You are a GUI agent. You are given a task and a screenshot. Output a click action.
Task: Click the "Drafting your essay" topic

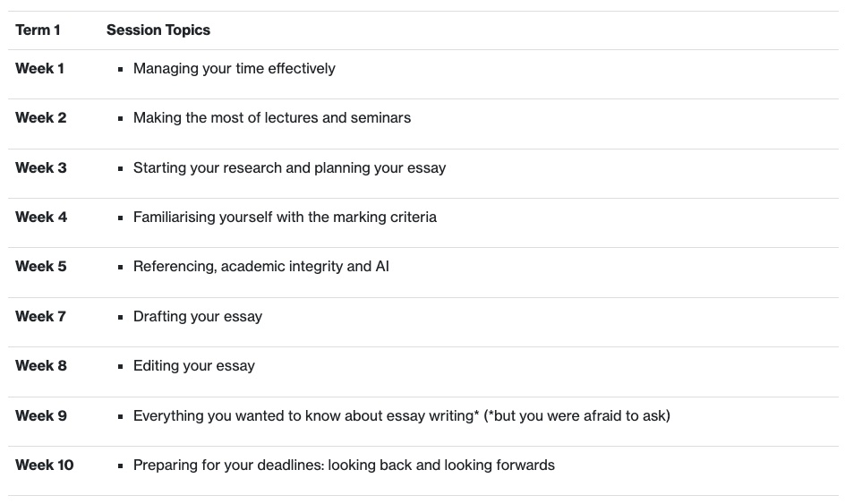pos(198,317)
